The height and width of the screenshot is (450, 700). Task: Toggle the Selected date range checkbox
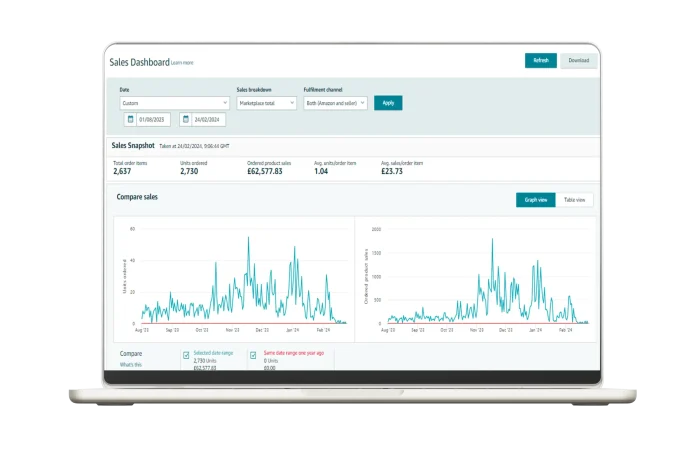click(186, 354)
